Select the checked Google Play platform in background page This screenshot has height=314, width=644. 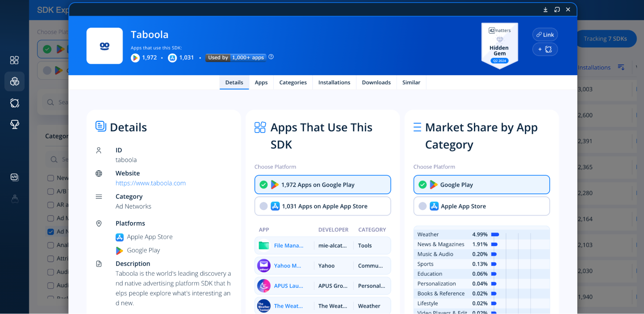(x=53, y=49)
